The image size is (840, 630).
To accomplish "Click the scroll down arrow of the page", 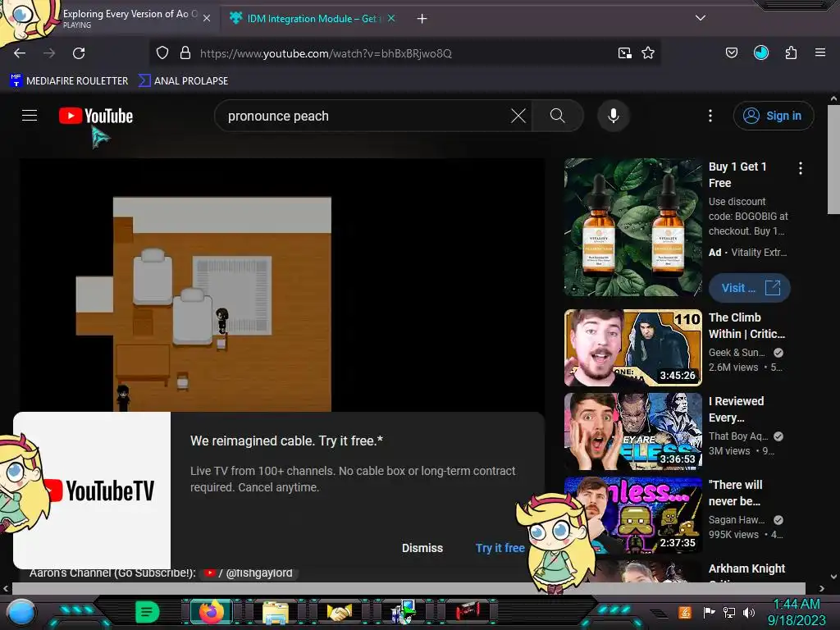I will pyautogui.click(x=833, y=577).
